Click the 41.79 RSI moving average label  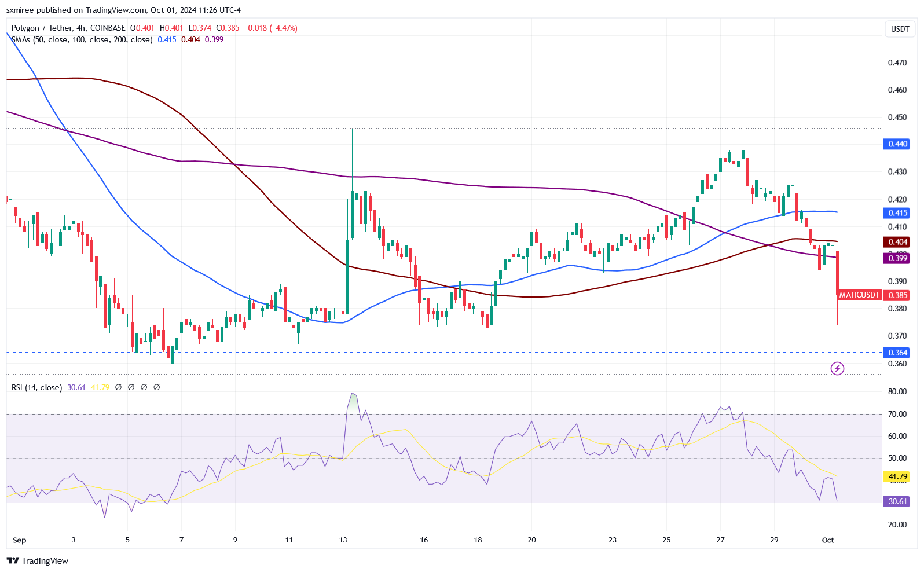tap(897, 476)
